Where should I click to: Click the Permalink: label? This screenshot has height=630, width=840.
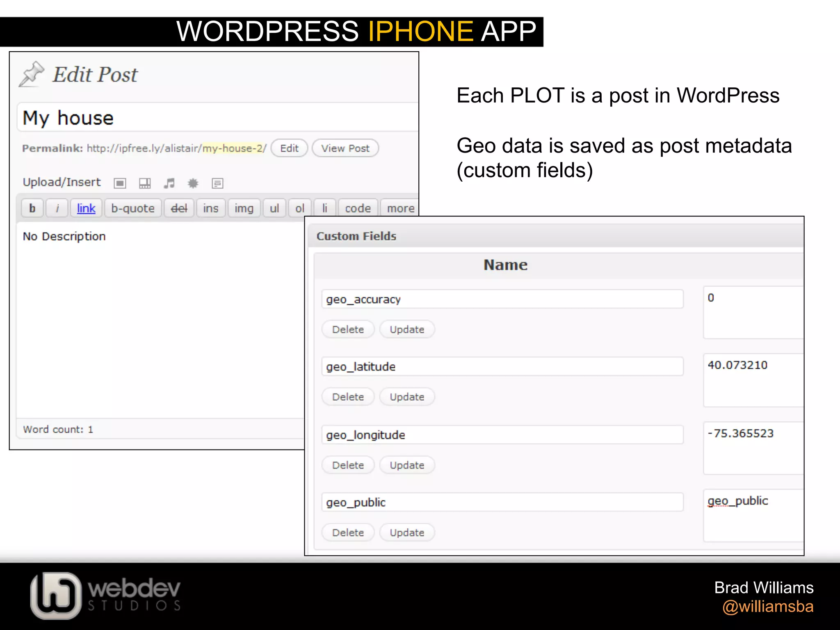52,148
